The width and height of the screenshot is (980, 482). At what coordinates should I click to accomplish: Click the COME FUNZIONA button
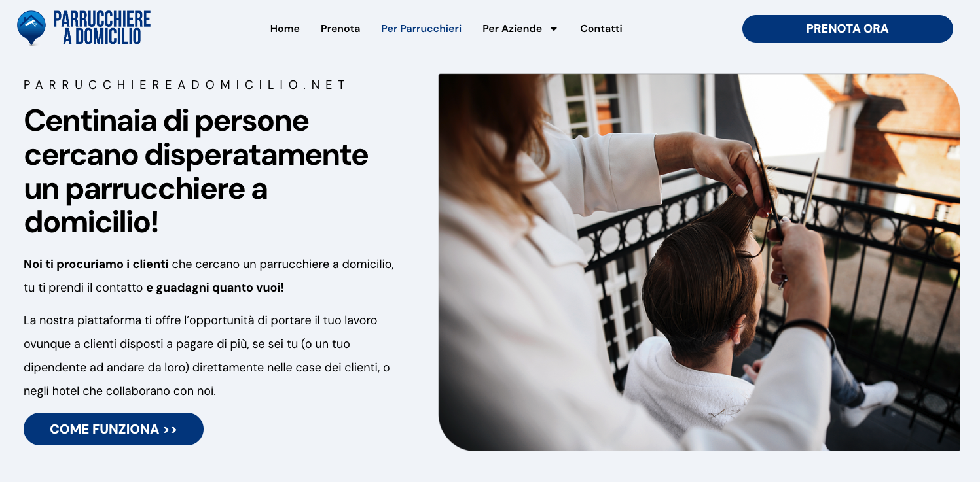(113, 429)
